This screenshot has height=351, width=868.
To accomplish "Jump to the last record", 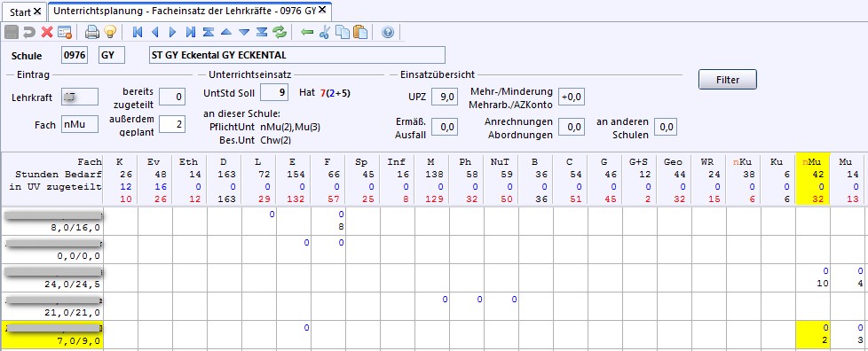I will (191, 32).
